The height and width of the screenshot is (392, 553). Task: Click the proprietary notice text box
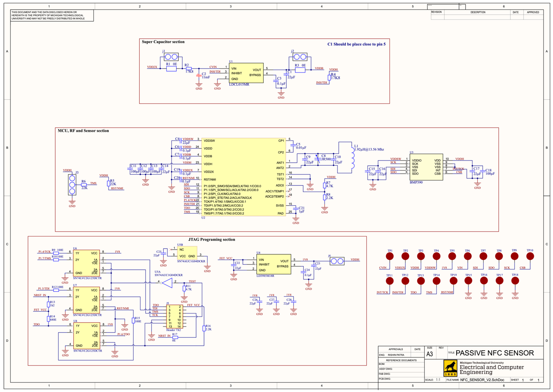click(x=52, y=15)
